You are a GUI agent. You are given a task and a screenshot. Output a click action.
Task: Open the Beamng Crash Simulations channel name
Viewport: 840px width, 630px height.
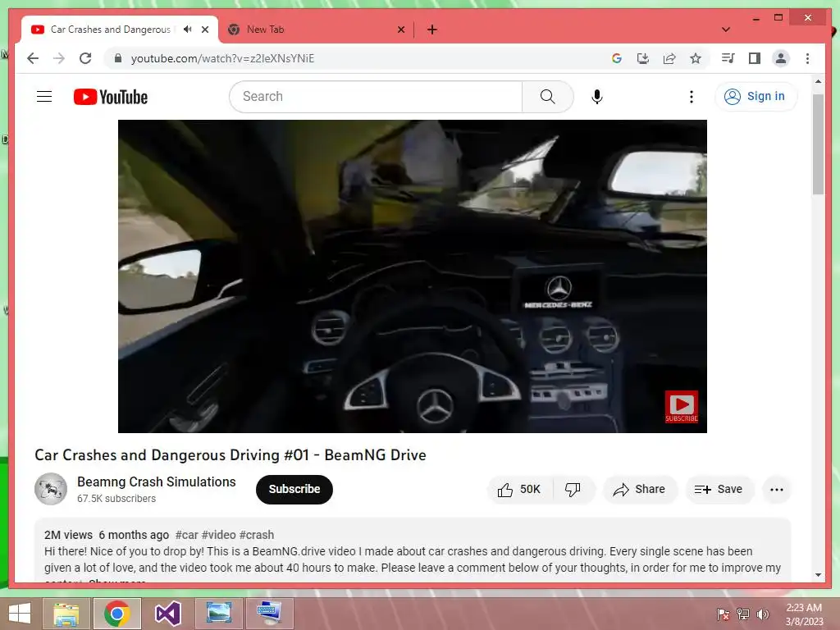pyautogui.click(x=157, y=482)
